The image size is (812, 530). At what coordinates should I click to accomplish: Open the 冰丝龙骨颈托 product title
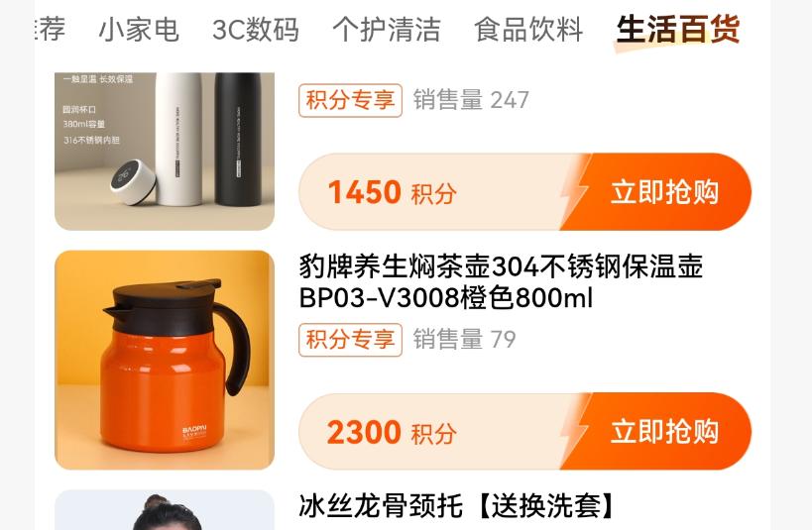click(458, 505)
